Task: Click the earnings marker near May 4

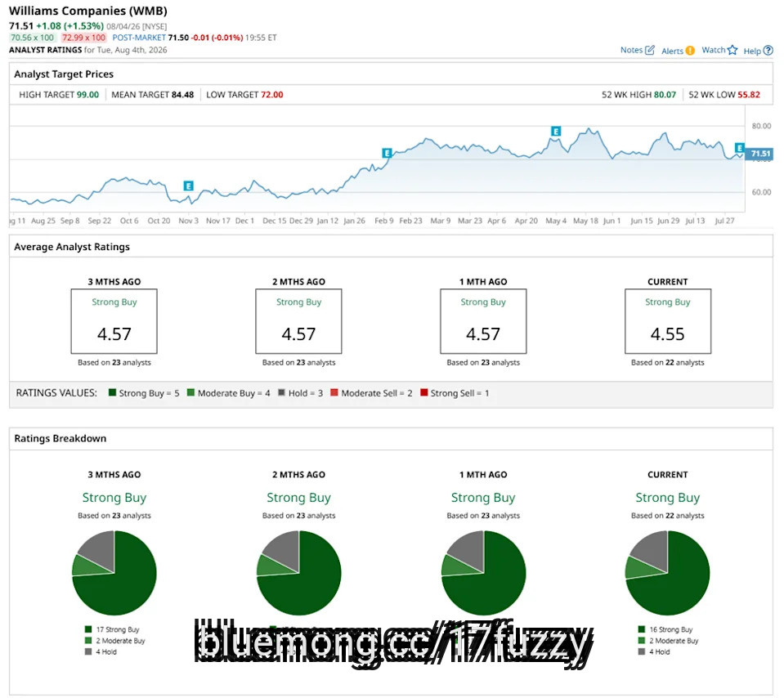Action: (556, 132)
